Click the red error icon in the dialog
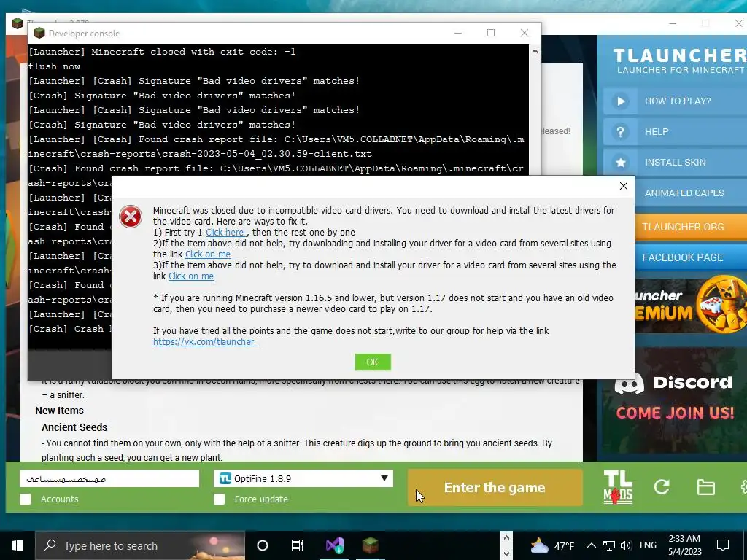 [x=131, y=217]
